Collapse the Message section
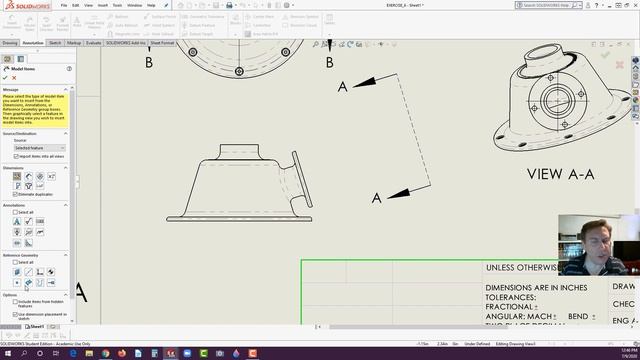640x360 pixels. point(65,89)
